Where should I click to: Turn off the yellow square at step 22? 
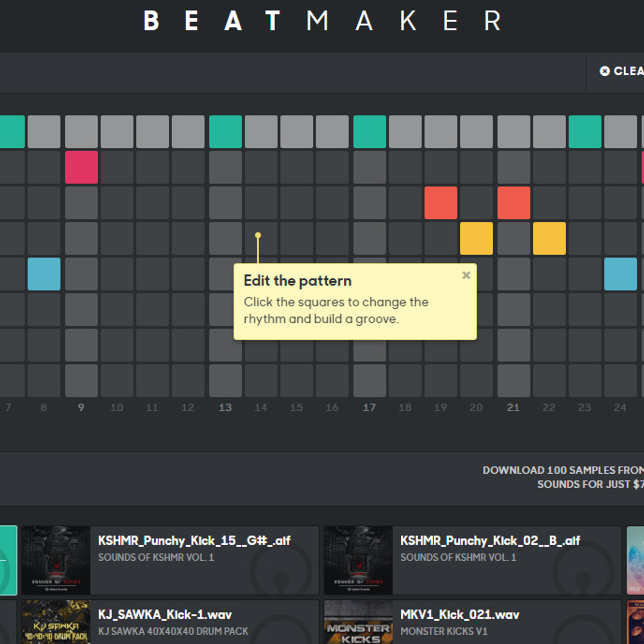[549, 238]
